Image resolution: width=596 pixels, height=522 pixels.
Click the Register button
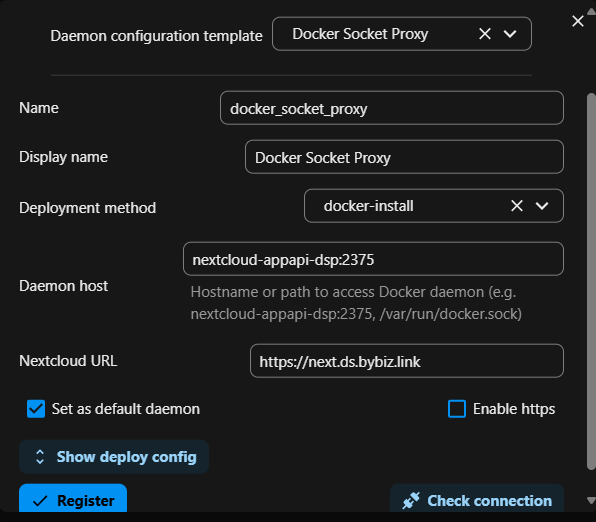[73, 498]
